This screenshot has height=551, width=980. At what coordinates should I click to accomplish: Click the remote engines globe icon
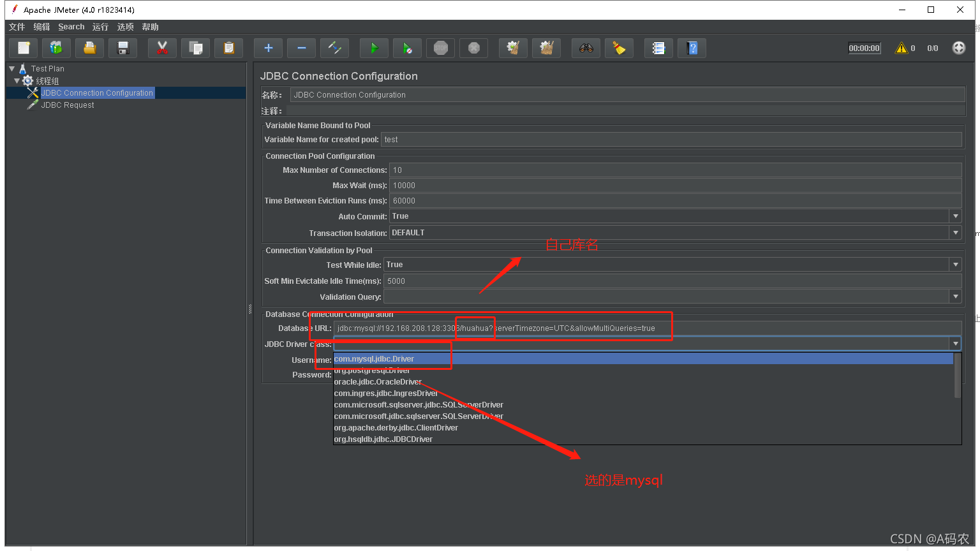point(959,48)
